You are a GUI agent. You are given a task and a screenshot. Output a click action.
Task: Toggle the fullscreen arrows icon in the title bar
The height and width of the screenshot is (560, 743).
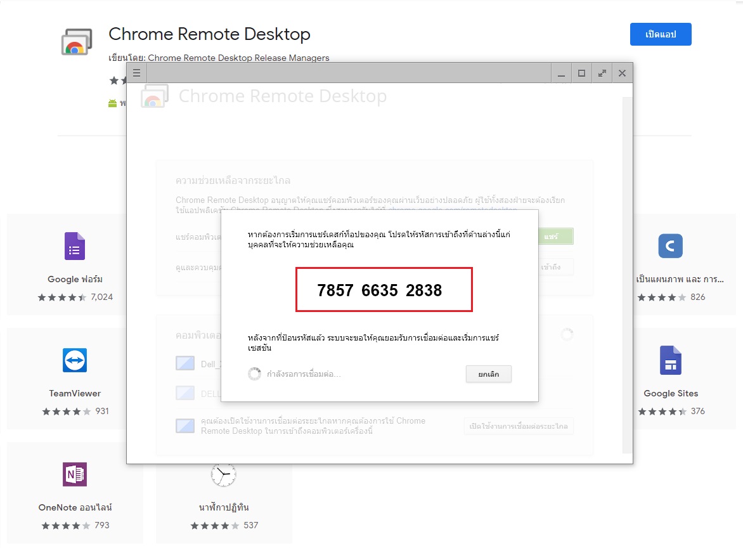tap(602, 73)
